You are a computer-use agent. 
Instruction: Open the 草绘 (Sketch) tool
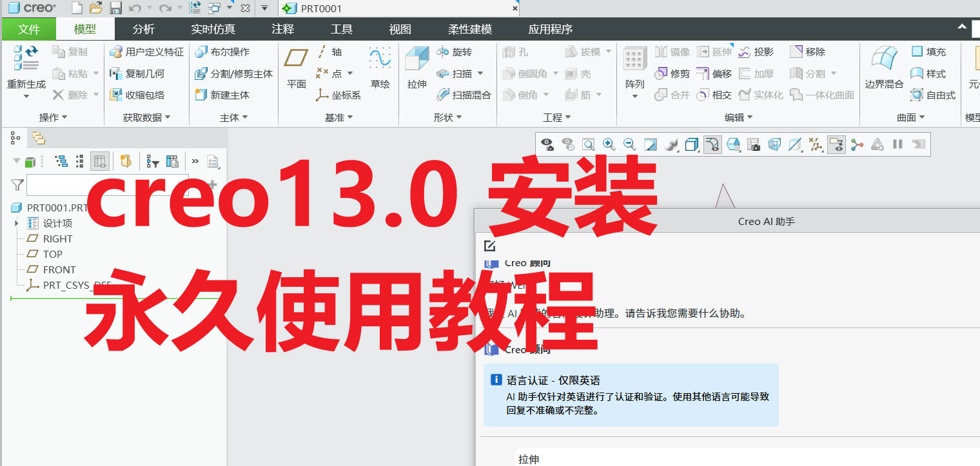(x=380, y=67)
